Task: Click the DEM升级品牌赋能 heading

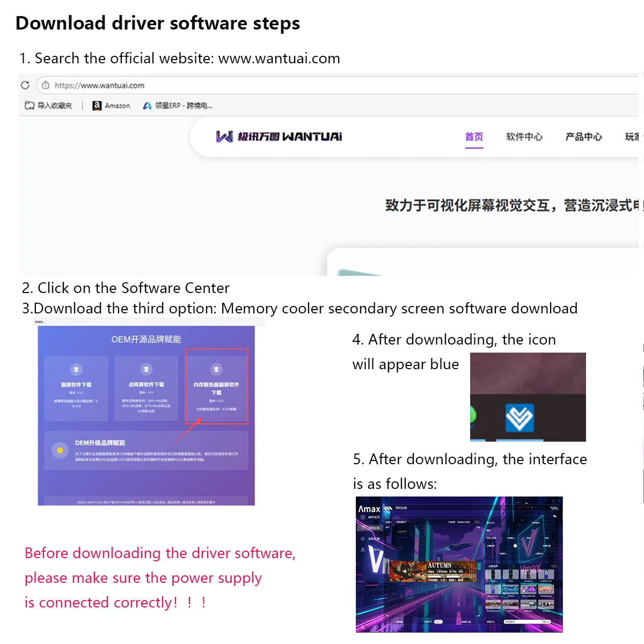Action: (100, 443)
